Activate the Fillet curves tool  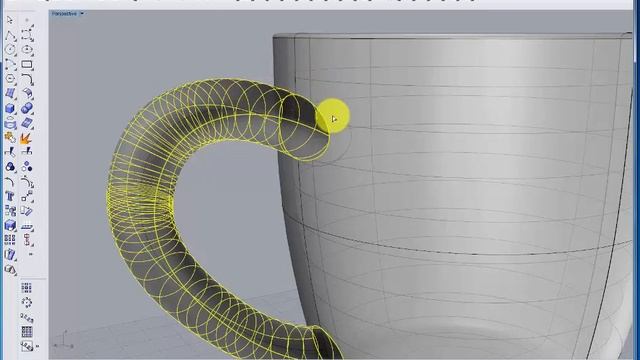27,79
